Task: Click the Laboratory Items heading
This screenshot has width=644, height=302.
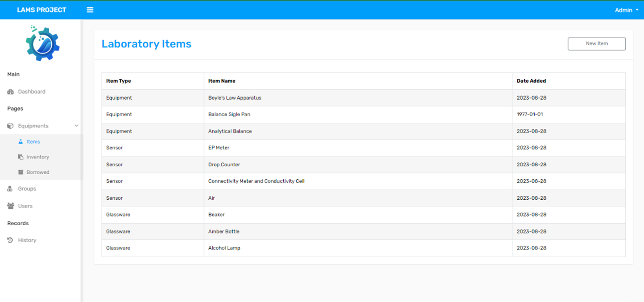Action: pyautogui.click(x=146, y=44)
